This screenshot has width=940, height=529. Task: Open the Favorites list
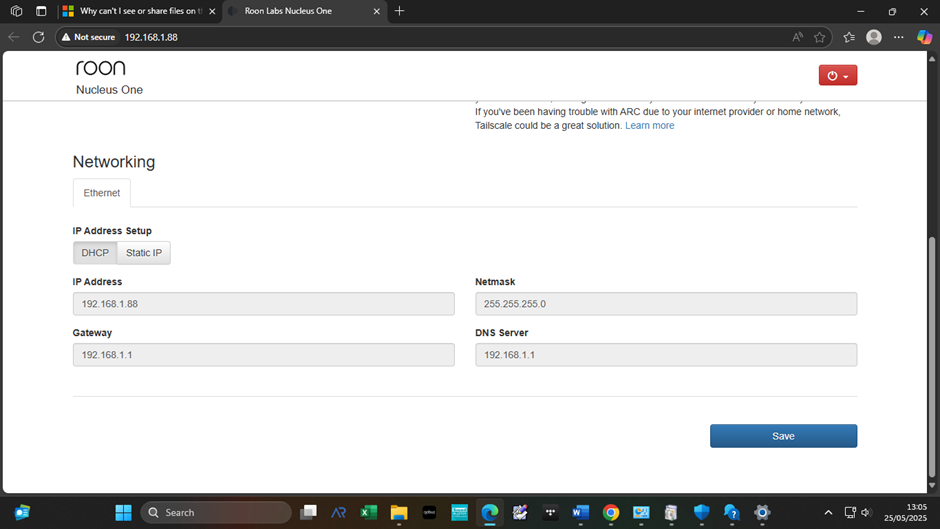coord(849,37)
